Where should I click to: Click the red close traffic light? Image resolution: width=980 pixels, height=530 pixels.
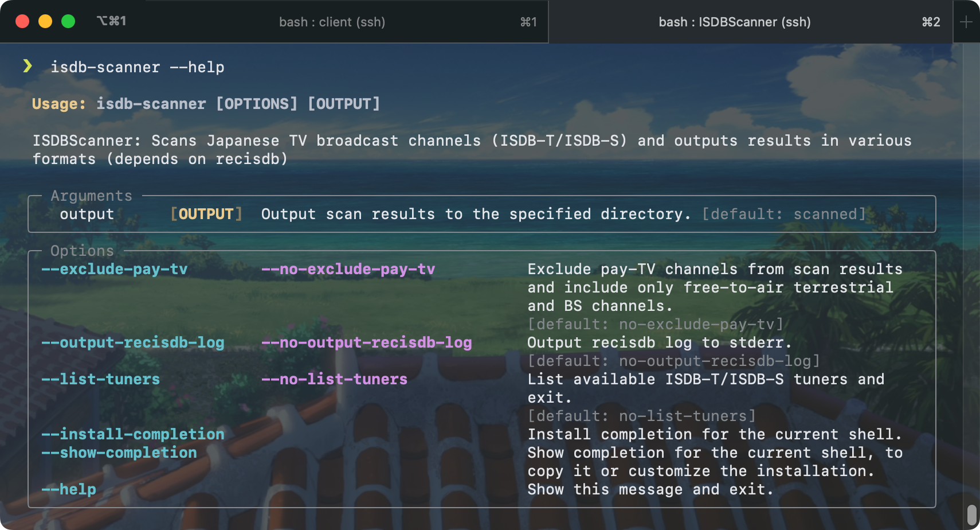[x=22, y=21]
